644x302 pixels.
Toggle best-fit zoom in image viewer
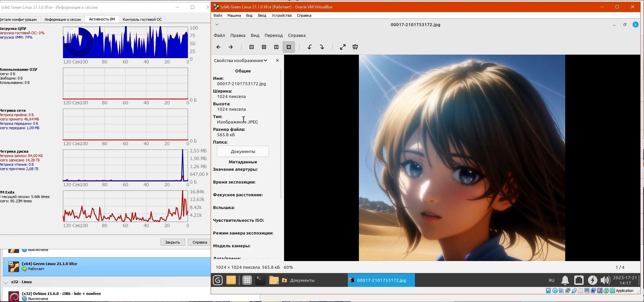(x=289, y=47)
